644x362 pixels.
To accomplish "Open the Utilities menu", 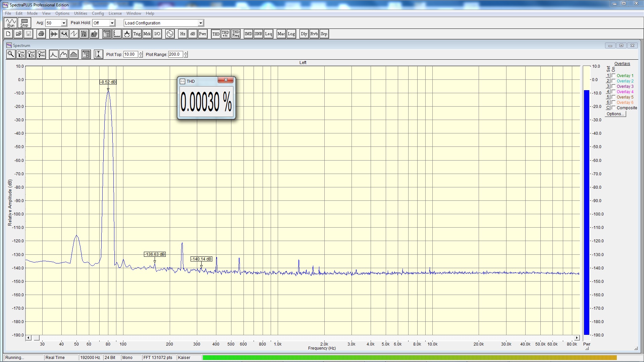I will click(80, 13).
